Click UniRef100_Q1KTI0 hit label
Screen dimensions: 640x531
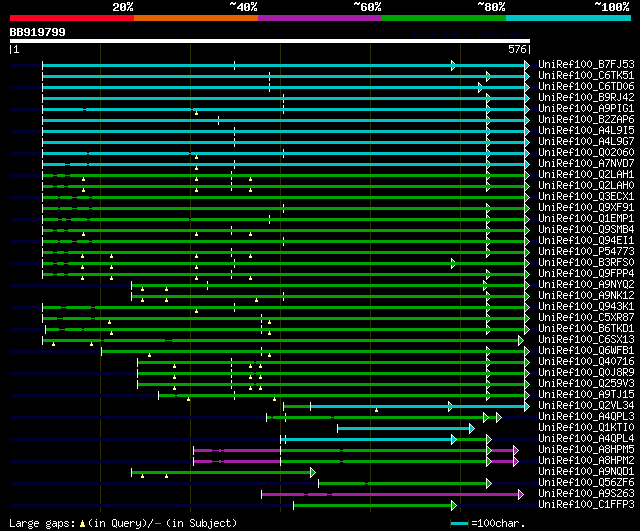tap(586, 428)
